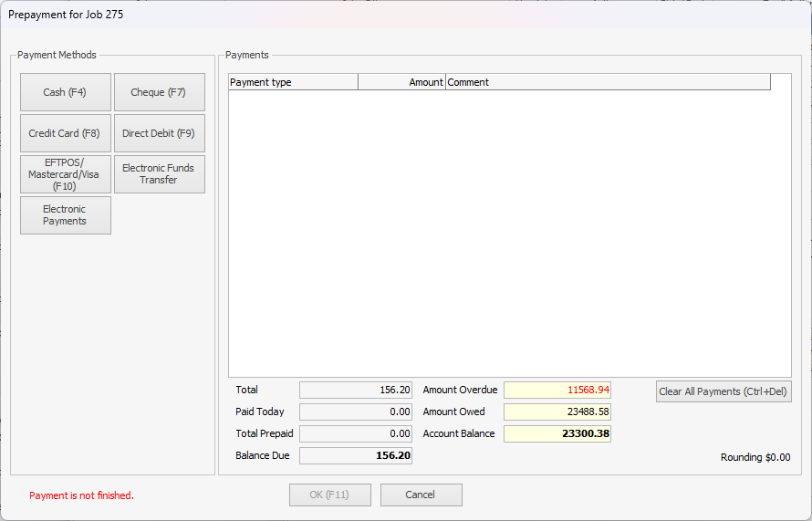
Task: Click the 'Payments' group label
Action: point(247,55)
